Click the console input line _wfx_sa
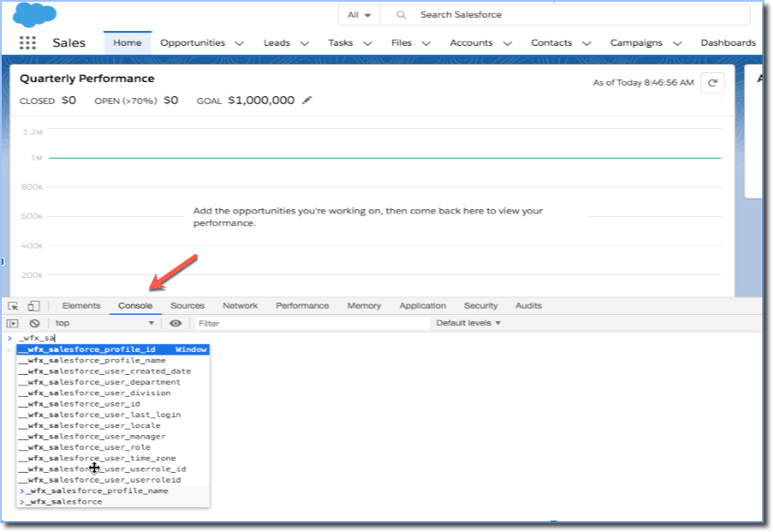Screen dimensions: 773x532 pos(37,338)
